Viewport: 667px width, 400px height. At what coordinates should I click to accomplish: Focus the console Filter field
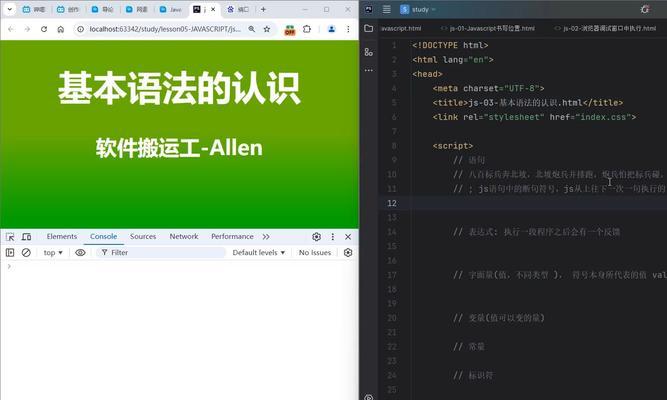tap(161, 253)
